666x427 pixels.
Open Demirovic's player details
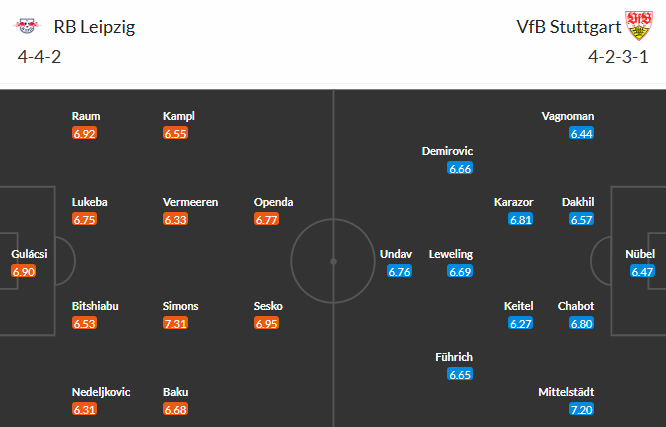(447, 151)
